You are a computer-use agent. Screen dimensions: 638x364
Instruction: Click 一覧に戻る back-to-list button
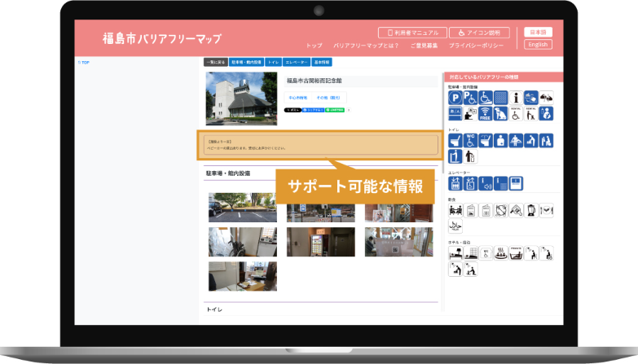[216, 62]
